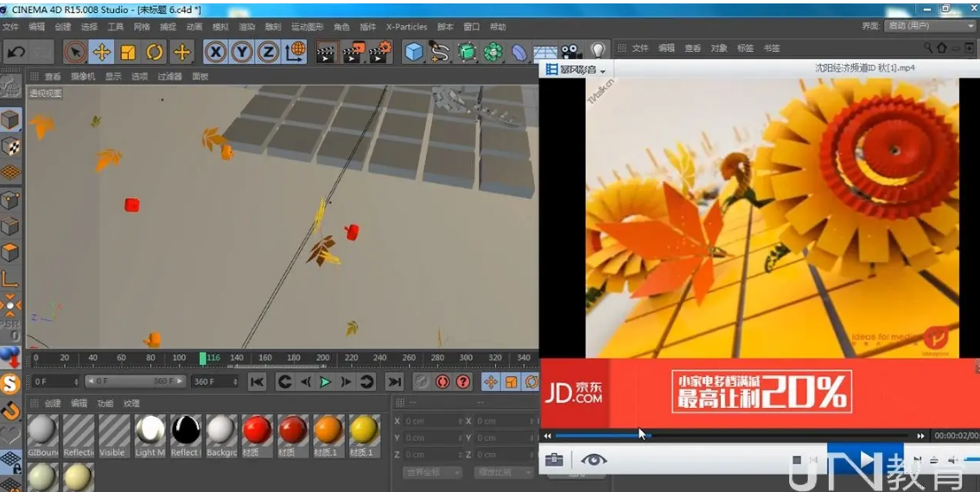980x492 pixels.
Task: Click the blue deformer icon
Action: pos(519,52)
